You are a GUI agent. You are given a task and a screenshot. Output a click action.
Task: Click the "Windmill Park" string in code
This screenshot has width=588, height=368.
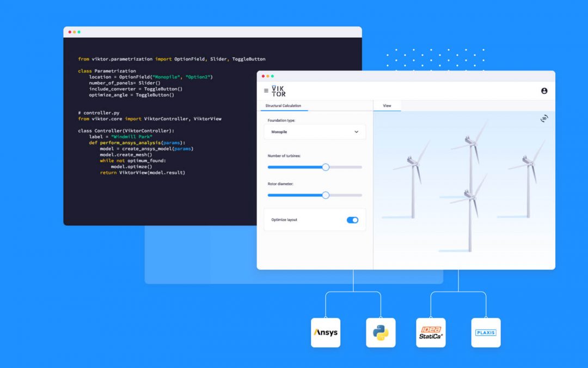[x=132, y=137]
